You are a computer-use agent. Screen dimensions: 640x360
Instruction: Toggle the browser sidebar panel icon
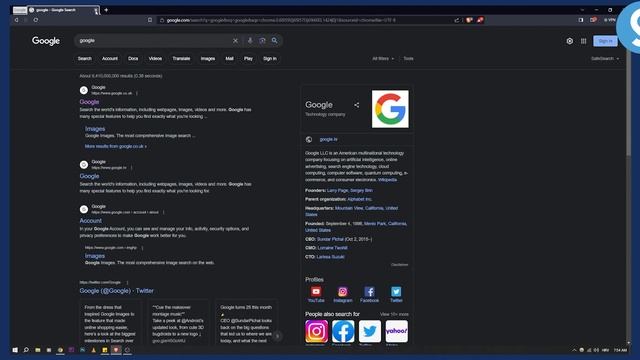(x=581, y=20)
